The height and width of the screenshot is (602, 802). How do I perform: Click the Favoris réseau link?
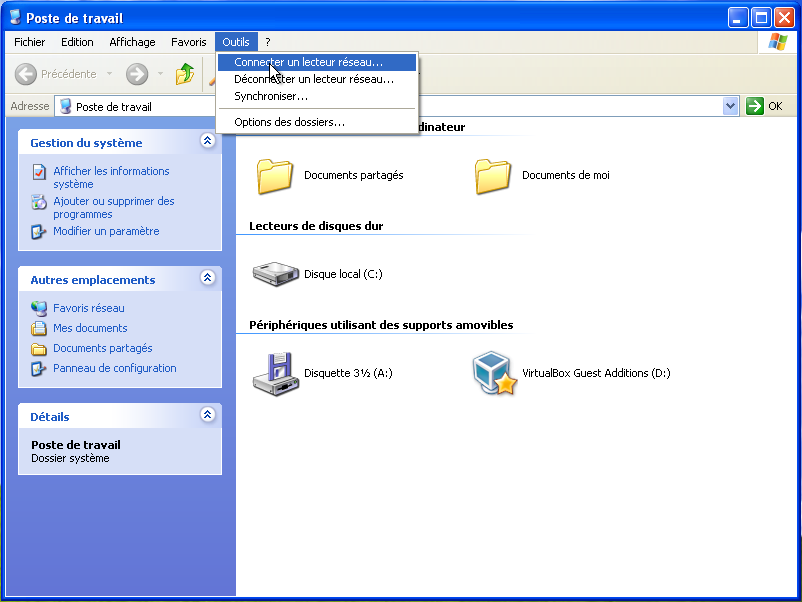click(x=88, y=308)
